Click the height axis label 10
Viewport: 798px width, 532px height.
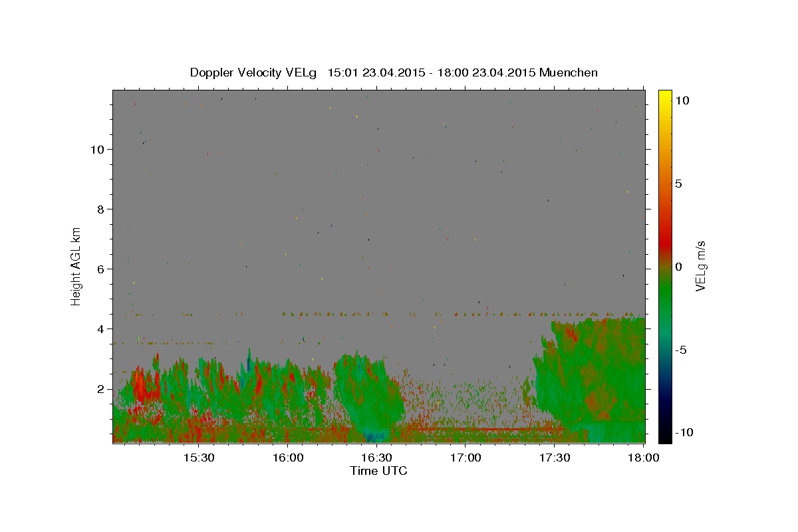tap(98, 150)
